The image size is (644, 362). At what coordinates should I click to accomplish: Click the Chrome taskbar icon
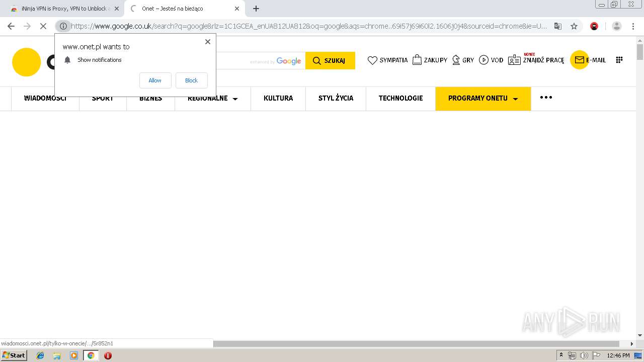[91, 355]
